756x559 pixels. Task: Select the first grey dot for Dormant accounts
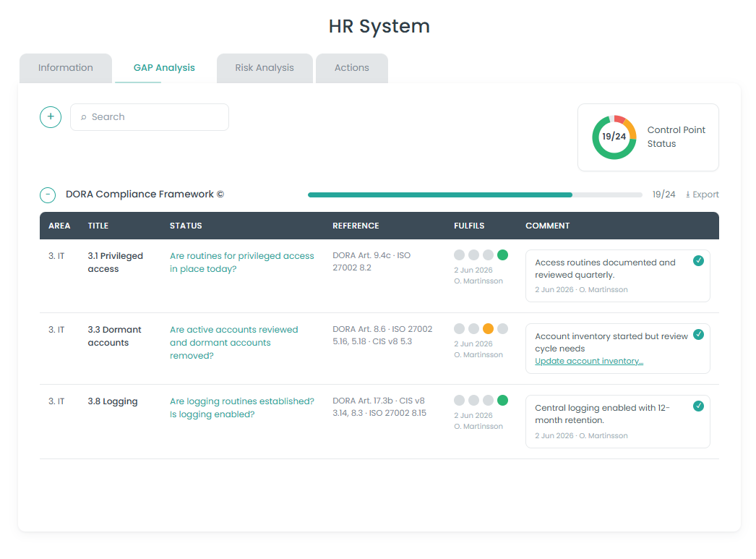[460, 328]
